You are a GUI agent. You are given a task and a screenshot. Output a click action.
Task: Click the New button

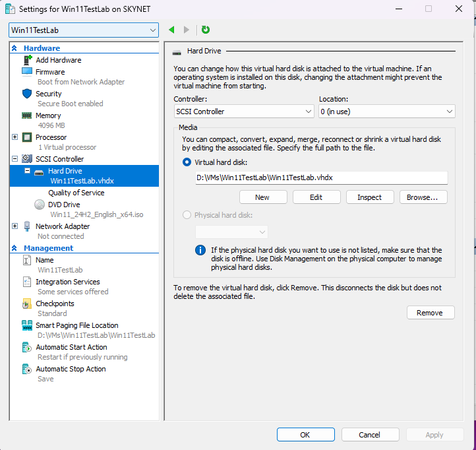coord(263,197)
